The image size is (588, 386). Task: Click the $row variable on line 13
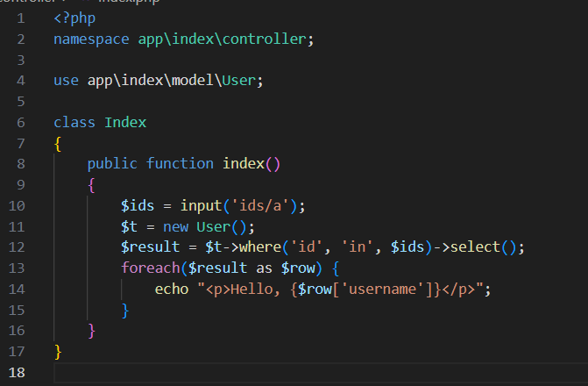(298, 268)
